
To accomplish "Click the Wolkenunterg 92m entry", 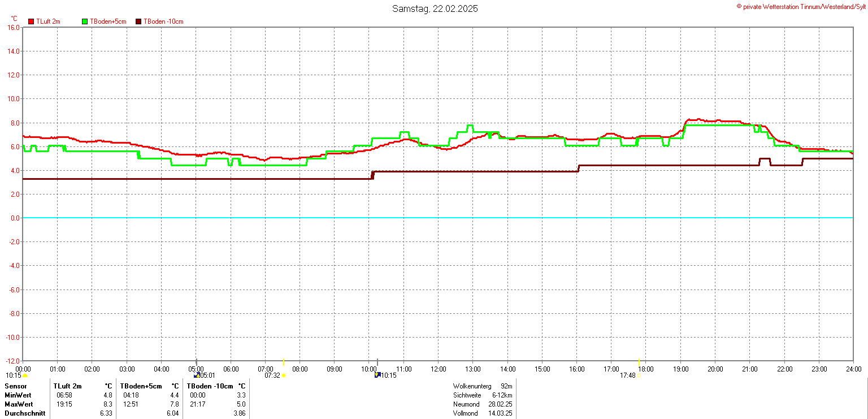I will pos(482,386).
